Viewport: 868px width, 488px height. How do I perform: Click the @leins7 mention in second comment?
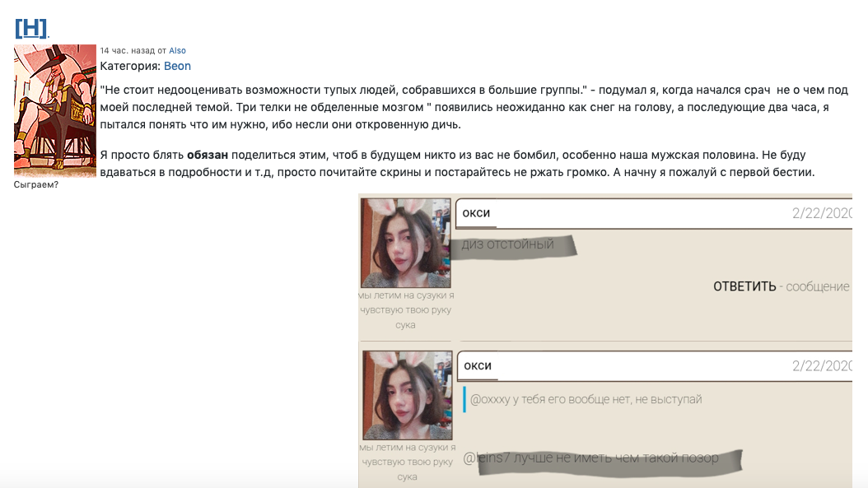click(486, 458)
